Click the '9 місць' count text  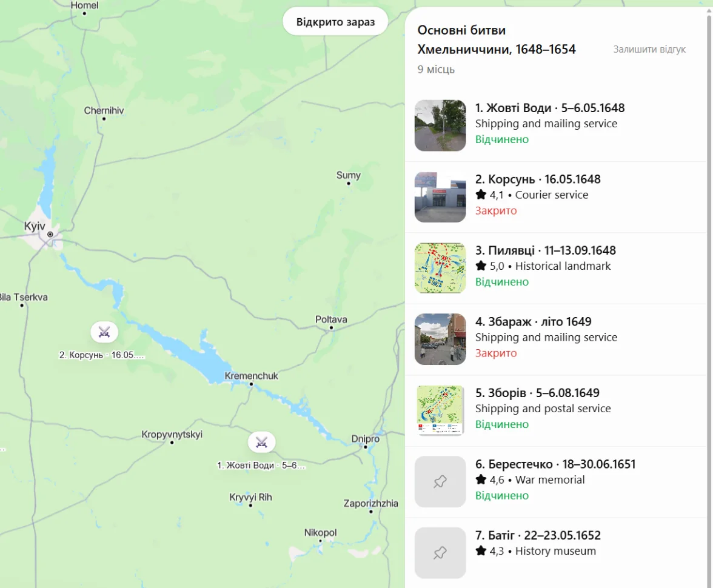tap(436, 69)
